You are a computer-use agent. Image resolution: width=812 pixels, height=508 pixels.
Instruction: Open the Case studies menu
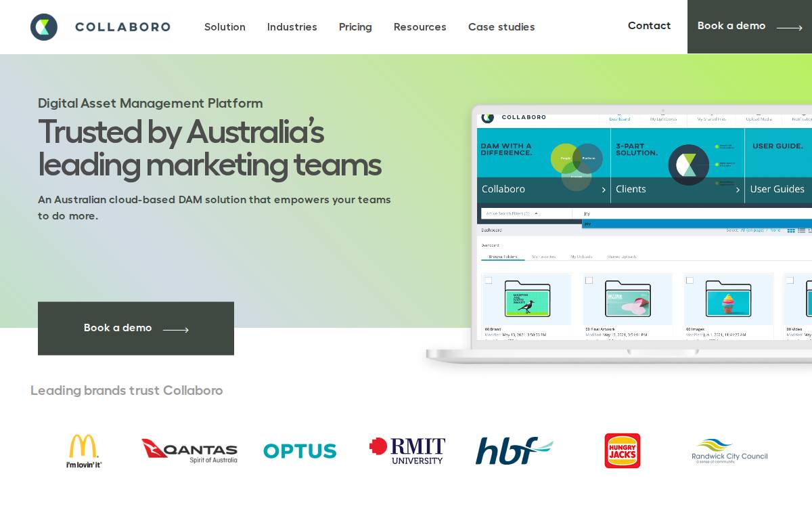pos(501,27)
